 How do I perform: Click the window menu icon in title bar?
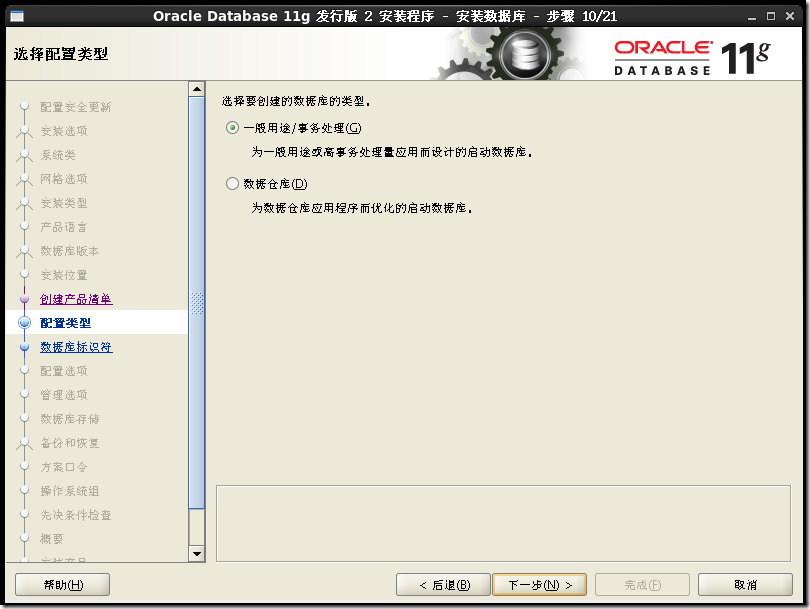click(x=17, y=16)
